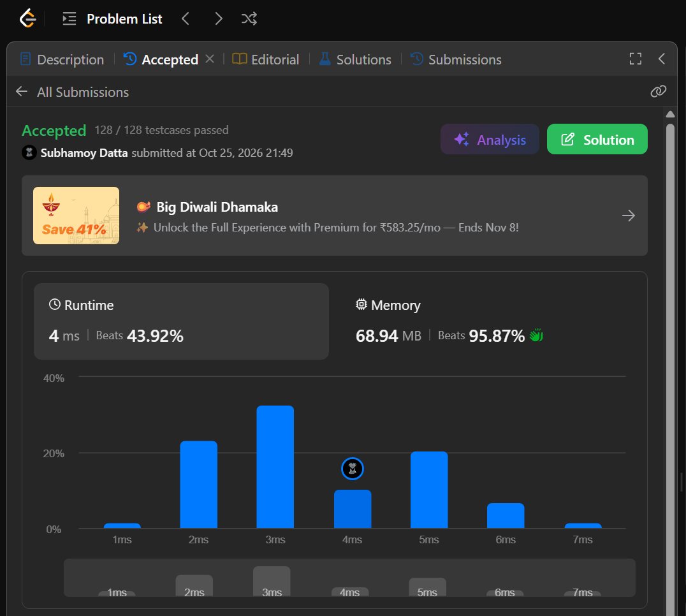Click the vertical scrollbar thumb
The height and width of the screenshot is (616, 686).
(x=670, y=370)
